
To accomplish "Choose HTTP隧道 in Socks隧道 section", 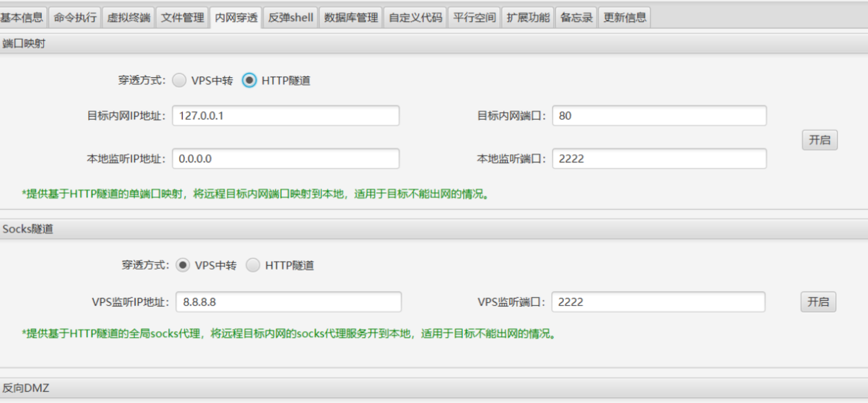I will click(x=253, y=265).
